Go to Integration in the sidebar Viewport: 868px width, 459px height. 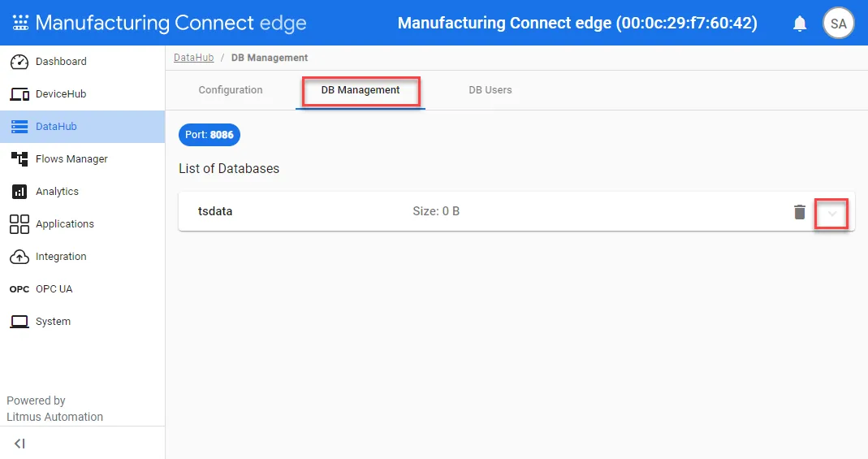[83, 257]
